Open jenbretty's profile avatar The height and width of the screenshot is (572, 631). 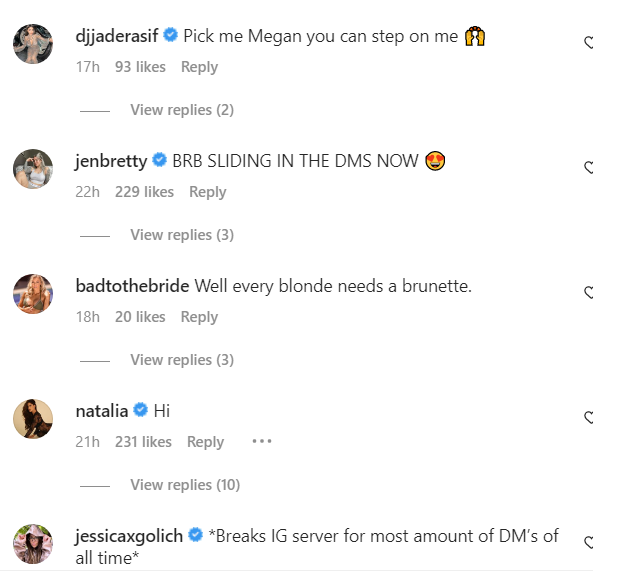click(32, 169)
